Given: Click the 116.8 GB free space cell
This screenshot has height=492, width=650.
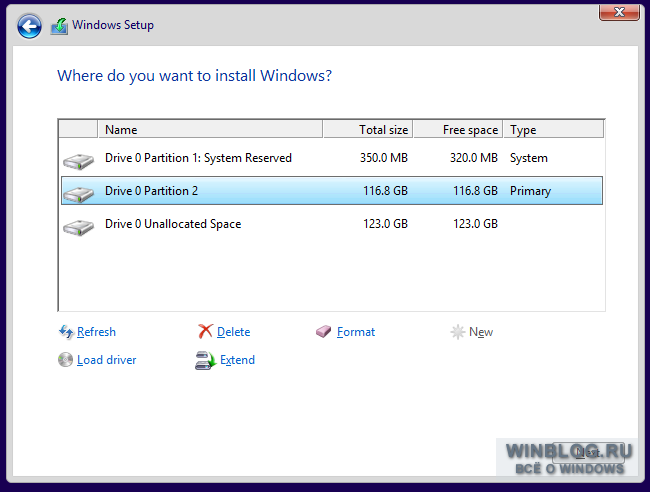Looking at the screenshot, I should click(475, 191).
